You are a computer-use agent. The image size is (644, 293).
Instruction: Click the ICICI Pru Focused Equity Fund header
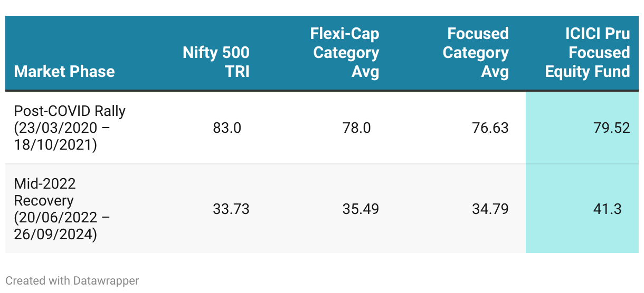coord(588,52)
